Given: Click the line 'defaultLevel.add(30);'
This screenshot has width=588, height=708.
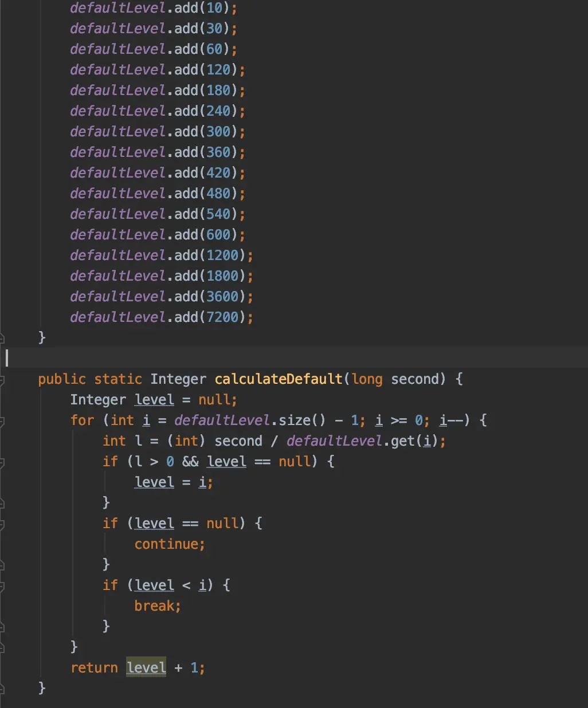Looking at the screenshot, I should pos(154,29).
